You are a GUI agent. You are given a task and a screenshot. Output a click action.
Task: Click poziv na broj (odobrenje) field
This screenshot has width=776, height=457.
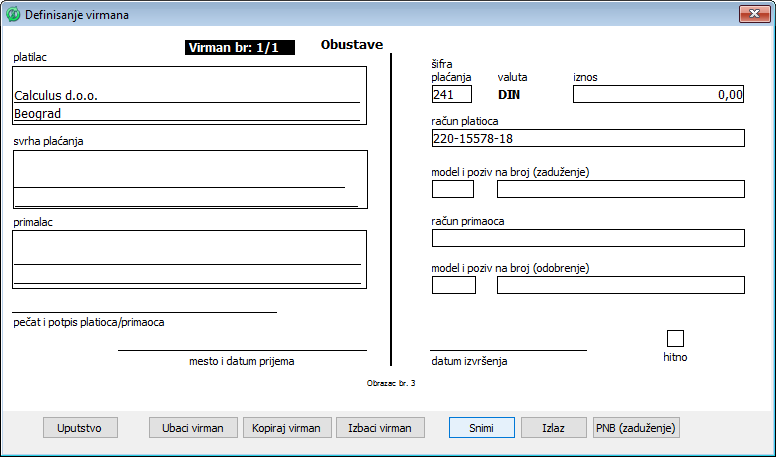(620, 285)
